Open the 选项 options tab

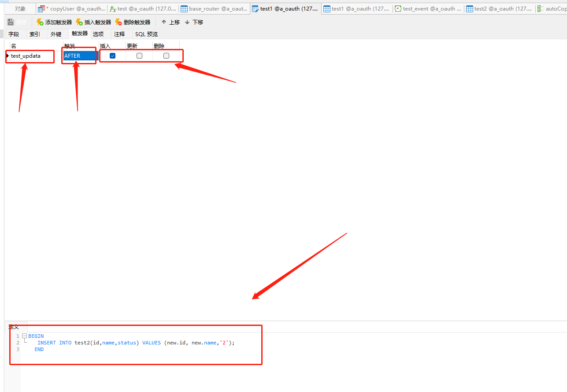(x=98, y=34)
